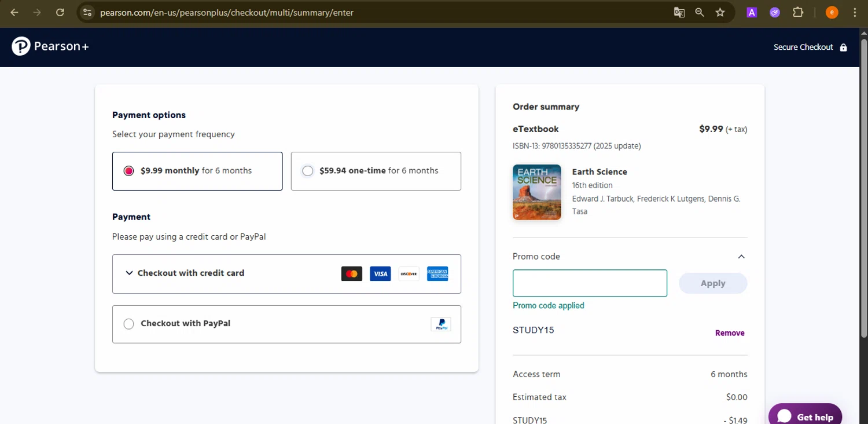Click the 'Order summary' heading

(546, 107)
